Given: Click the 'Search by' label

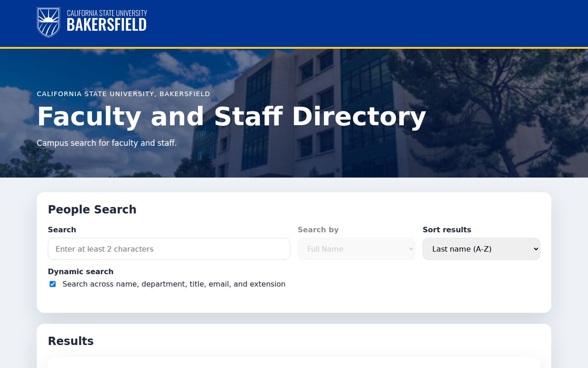Looking at the screenshot, I should coord(318,230).
